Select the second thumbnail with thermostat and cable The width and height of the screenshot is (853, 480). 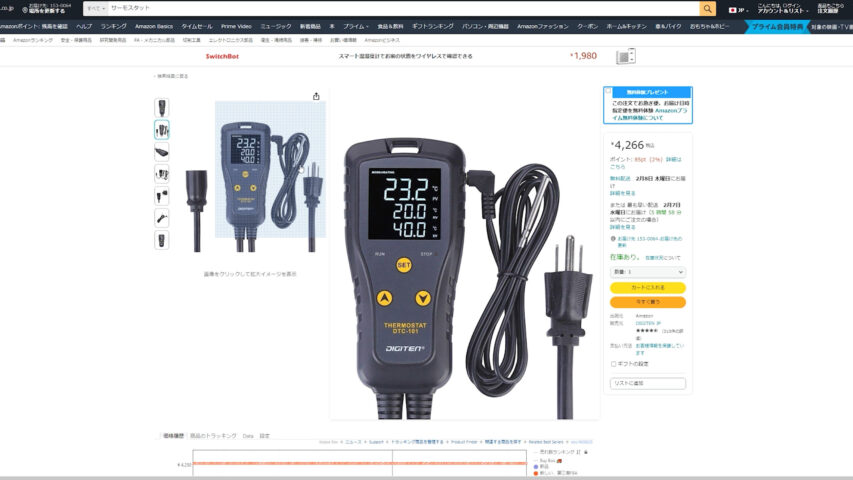[x=162, y=129]
